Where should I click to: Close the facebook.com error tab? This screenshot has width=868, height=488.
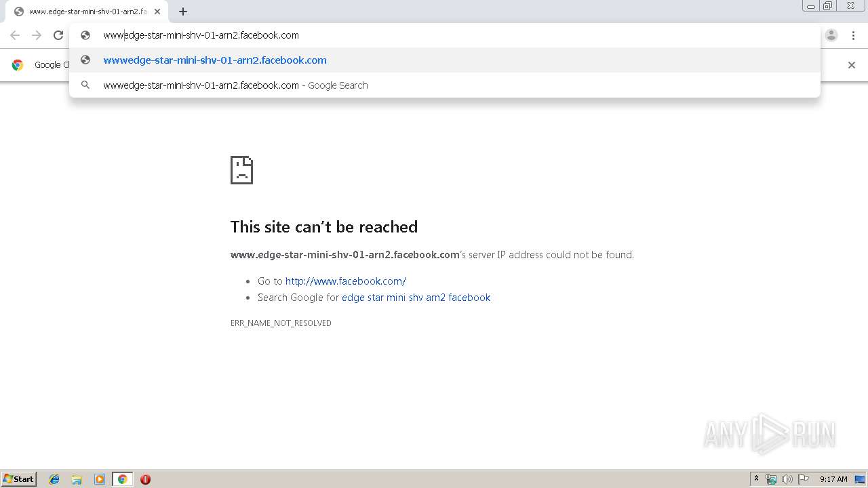click(x=157, y=12)
